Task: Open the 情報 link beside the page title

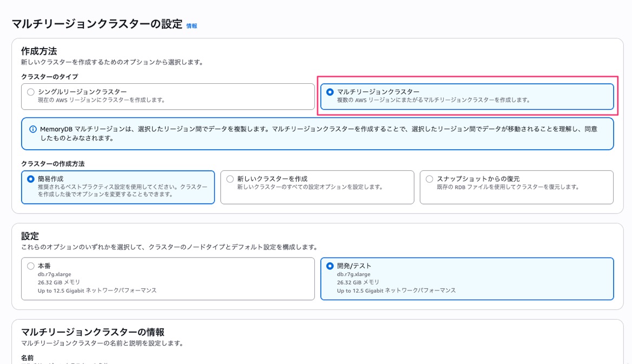Action: (192, 26)
